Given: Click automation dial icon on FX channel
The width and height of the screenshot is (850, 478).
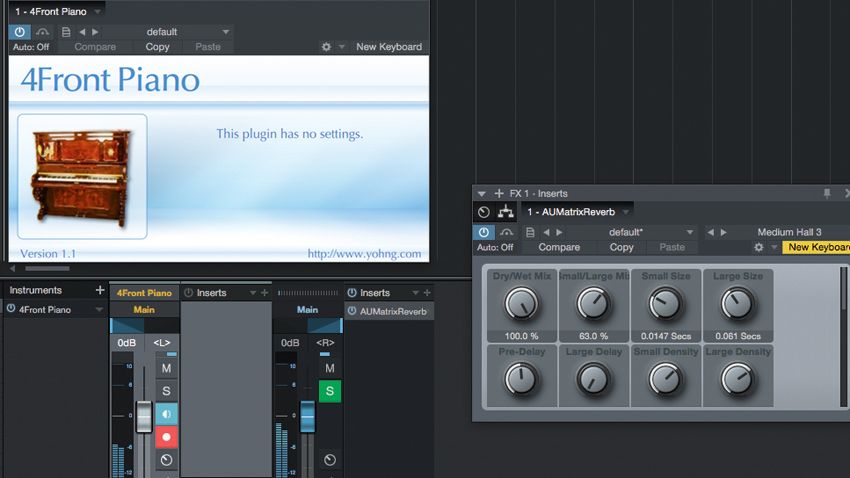Looking at the screenshot, I should click(x=330, y=460).
